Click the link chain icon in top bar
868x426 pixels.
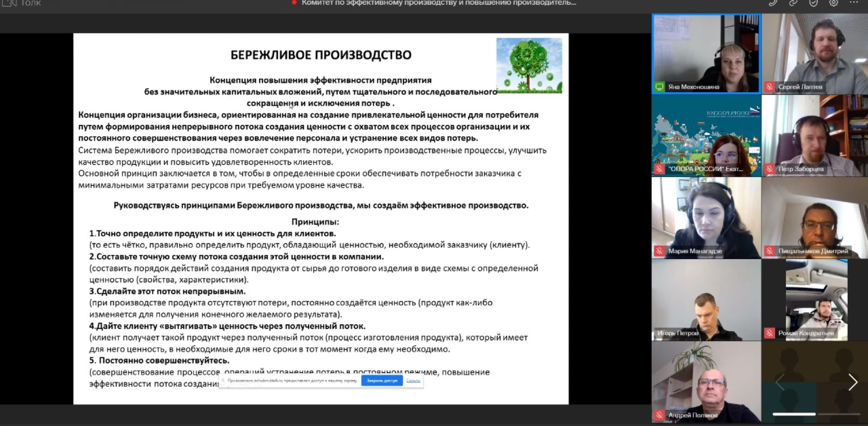pyautogui.click(x=793, y=3)
